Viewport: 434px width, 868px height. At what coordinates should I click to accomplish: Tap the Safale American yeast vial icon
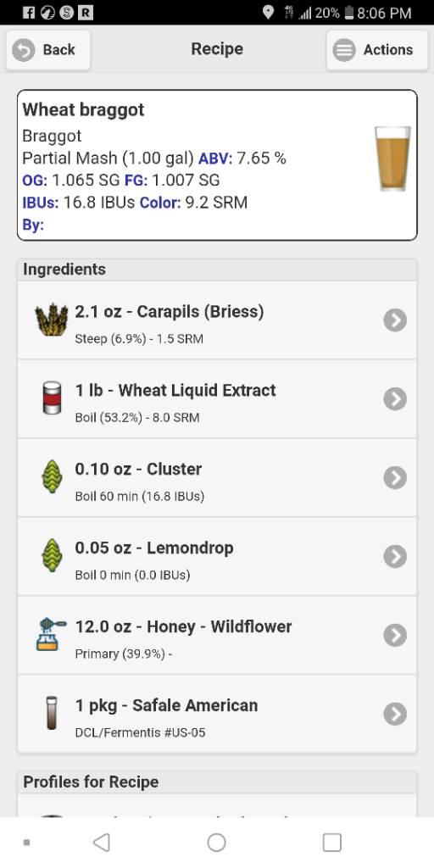[x=52, y=714]
